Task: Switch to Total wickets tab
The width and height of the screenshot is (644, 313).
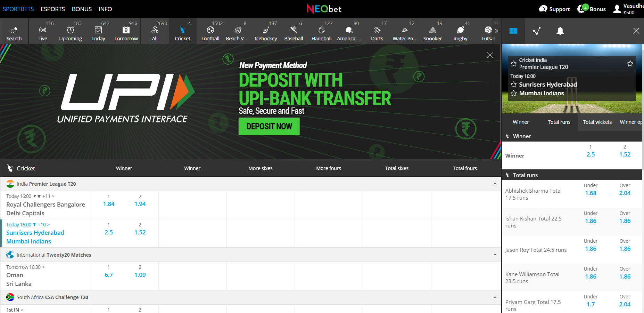Action: pos(597,122)
